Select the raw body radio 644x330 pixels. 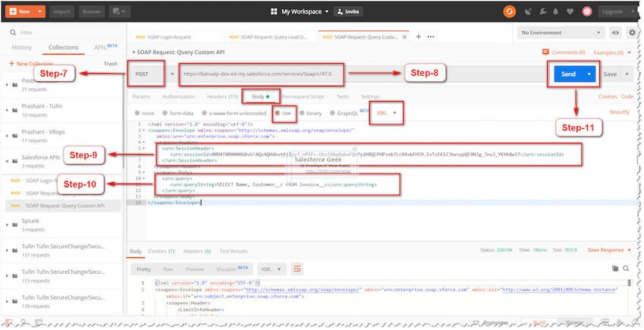[x=277, y=113]
